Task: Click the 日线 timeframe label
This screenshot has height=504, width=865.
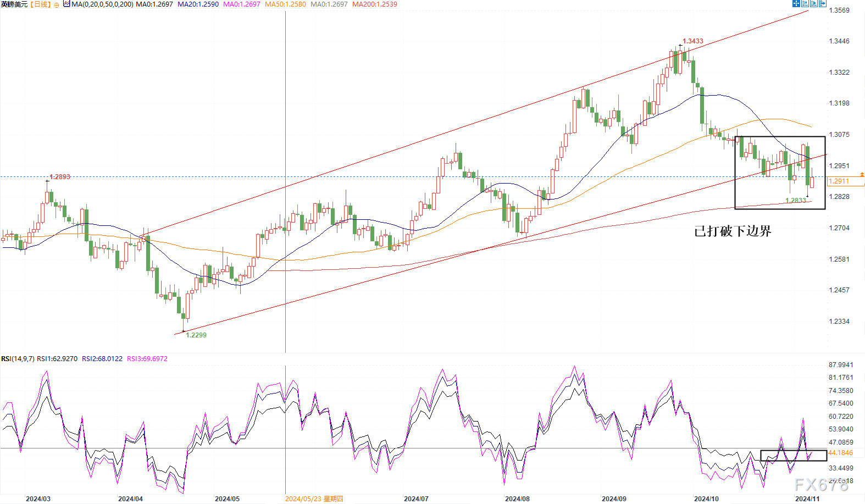Action: (41, 4)
